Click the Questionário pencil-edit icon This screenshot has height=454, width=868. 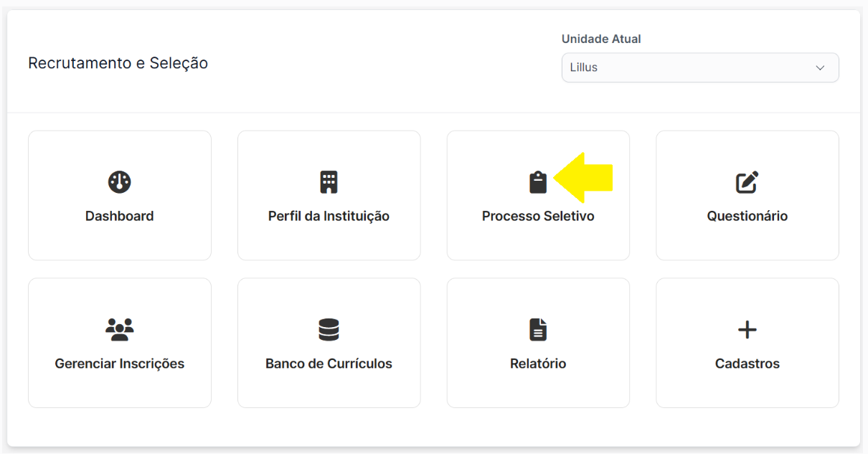[747, 182]
